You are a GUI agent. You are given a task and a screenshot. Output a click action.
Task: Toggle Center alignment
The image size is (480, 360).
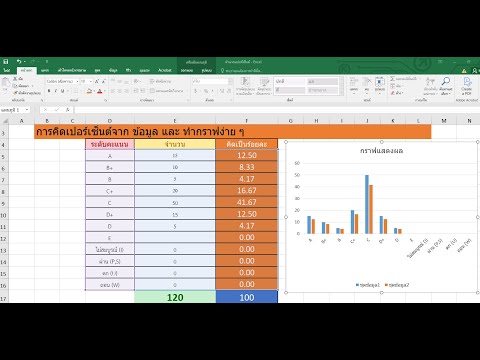120,91
